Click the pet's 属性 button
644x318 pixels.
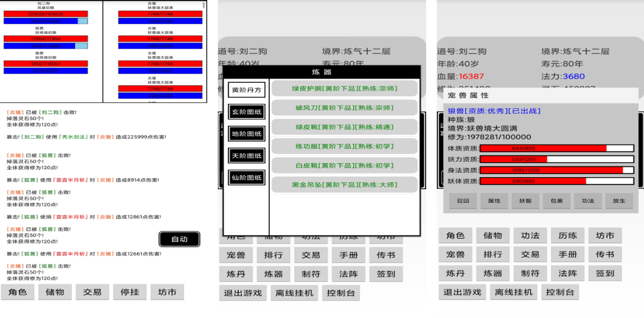point(494,201)
